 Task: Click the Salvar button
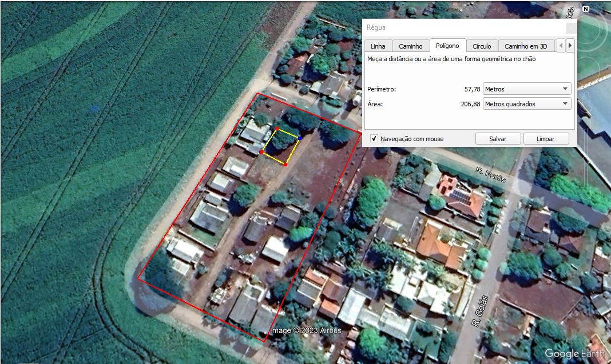(x=498, y=139)
